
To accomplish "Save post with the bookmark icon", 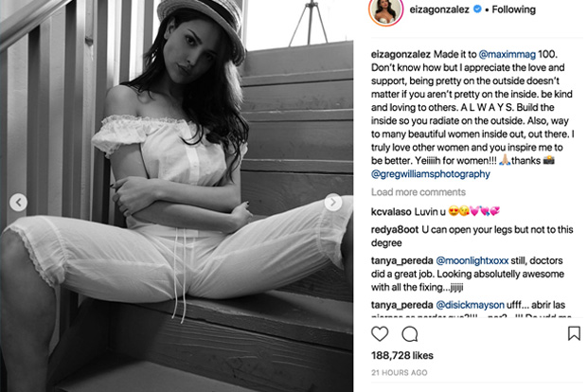I will point(574,333).
